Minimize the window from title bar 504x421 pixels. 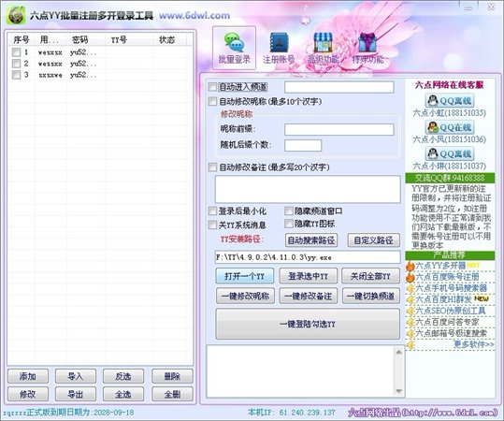click(469, 7)
